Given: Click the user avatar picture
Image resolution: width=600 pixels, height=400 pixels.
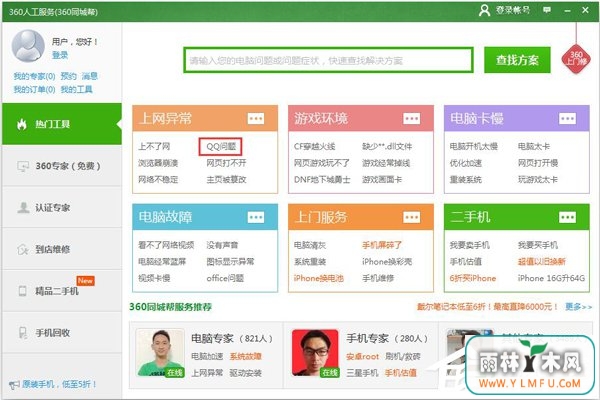Looking at the screenshot, I should pyautogui.click(x=28, y=46).
